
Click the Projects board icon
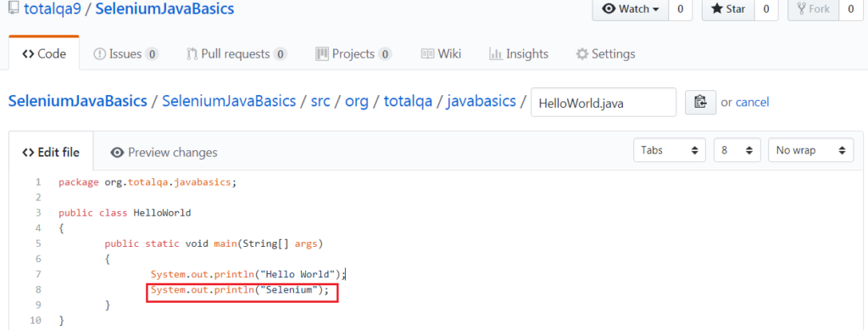[321, 53]
